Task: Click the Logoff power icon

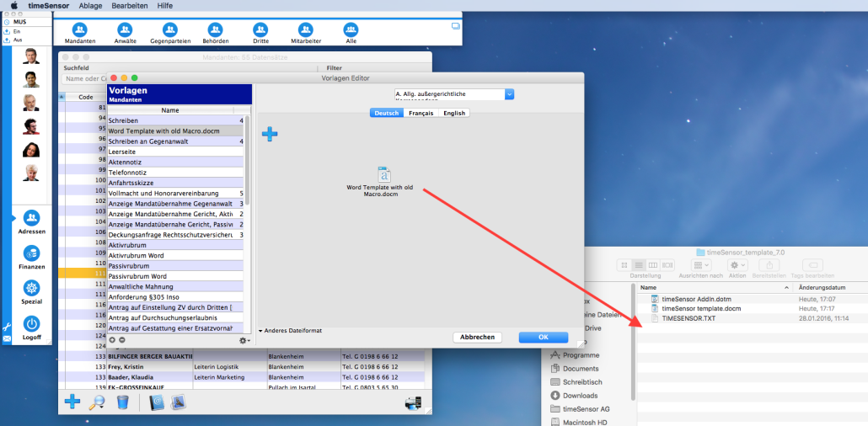Action: click(x=31, y=323)
